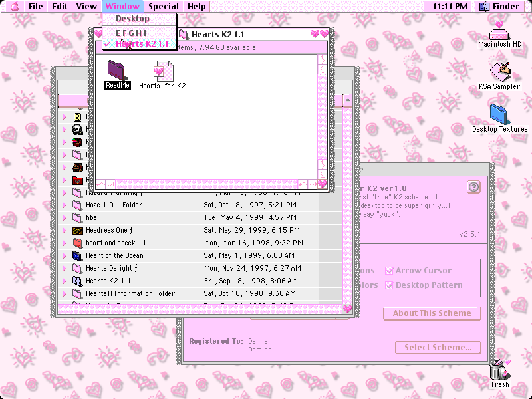Expand the Hearts K2 1.1 list row triangle
532x399 pixels.
[x=64, y=281]
